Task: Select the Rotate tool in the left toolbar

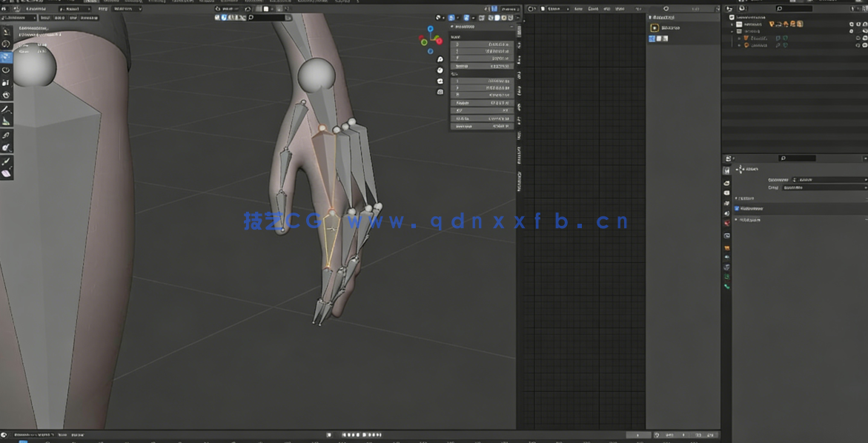Action: [x=6, y=70]
